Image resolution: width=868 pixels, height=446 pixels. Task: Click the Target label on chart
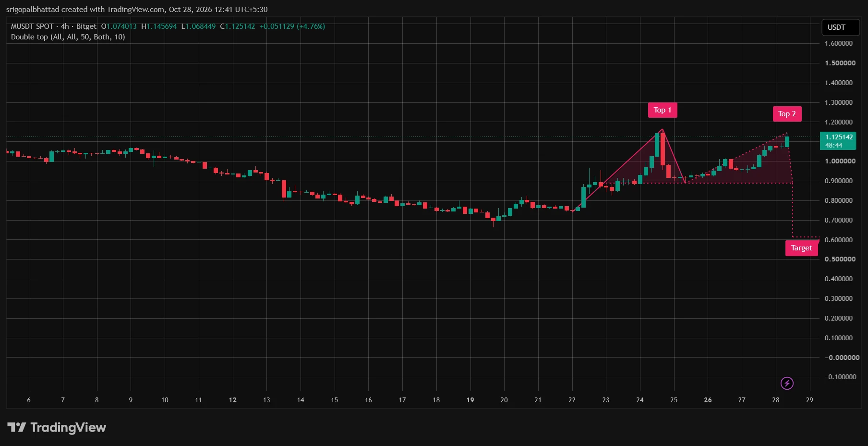[801, 248]
